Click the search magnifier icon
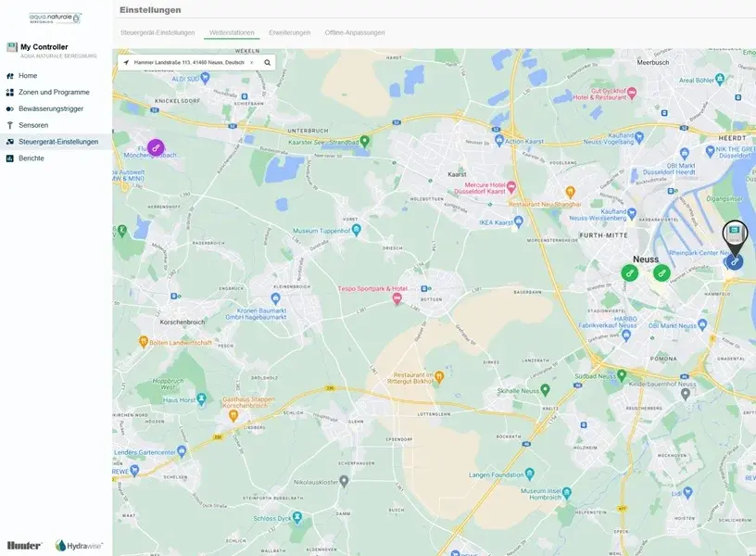 coord(268,63)
